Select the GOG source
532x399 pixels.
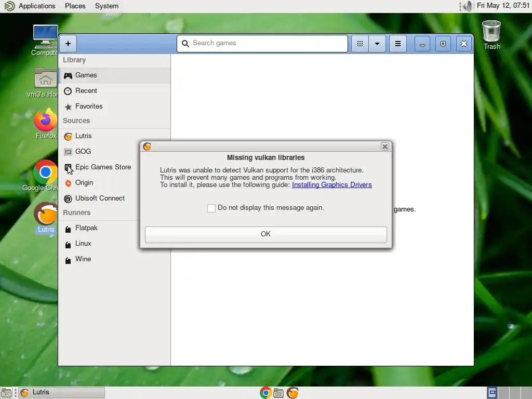point(99,152)
